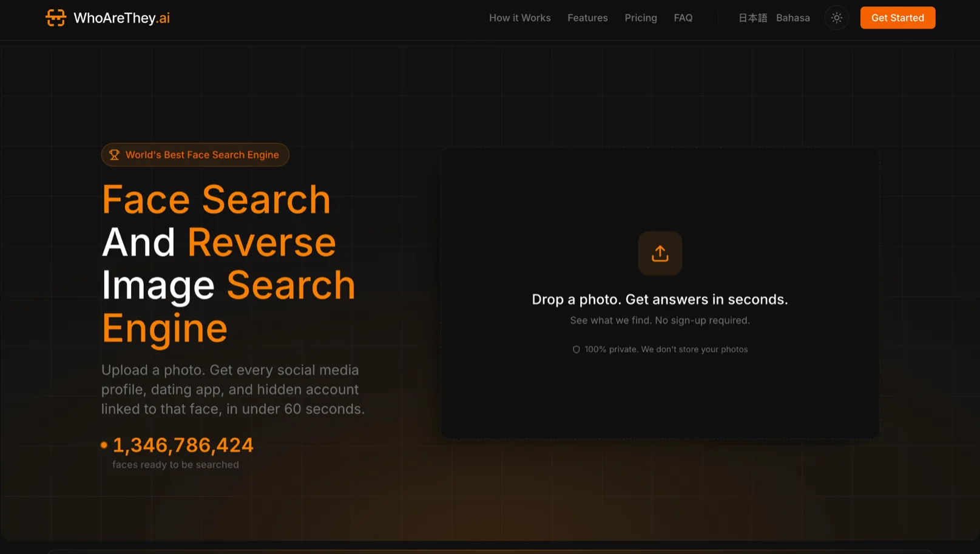
Task: Click the Get Started button
Action: (x=897, y=18)
